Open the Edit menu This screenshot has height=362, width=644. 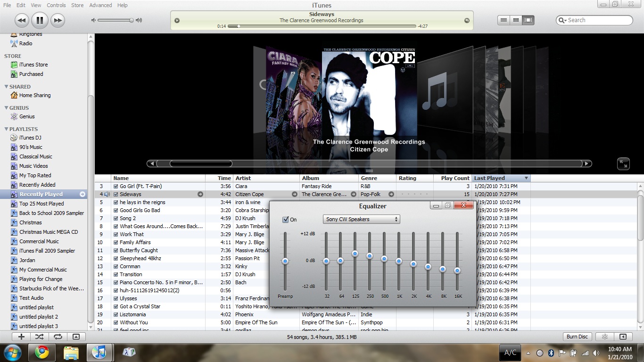[21, 5]
